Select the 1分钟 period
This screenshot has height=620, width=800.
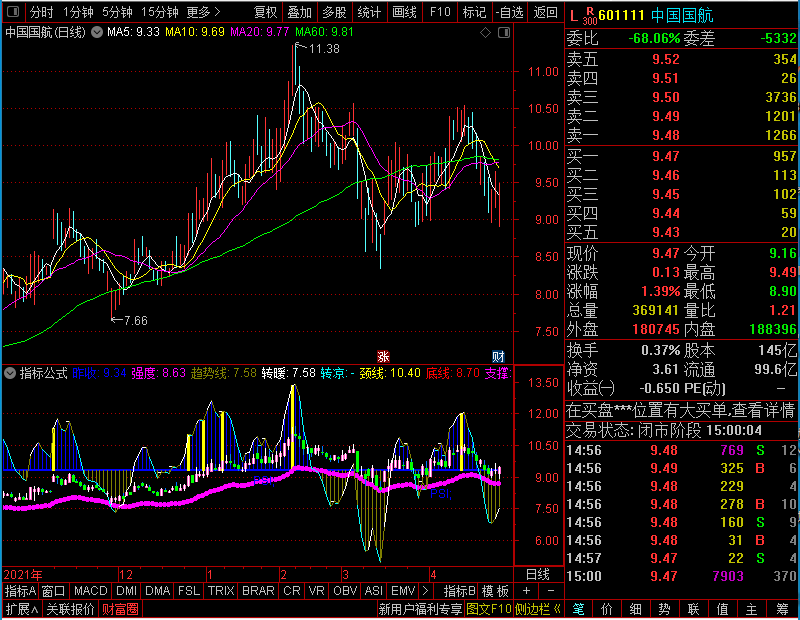pos(78,12)
